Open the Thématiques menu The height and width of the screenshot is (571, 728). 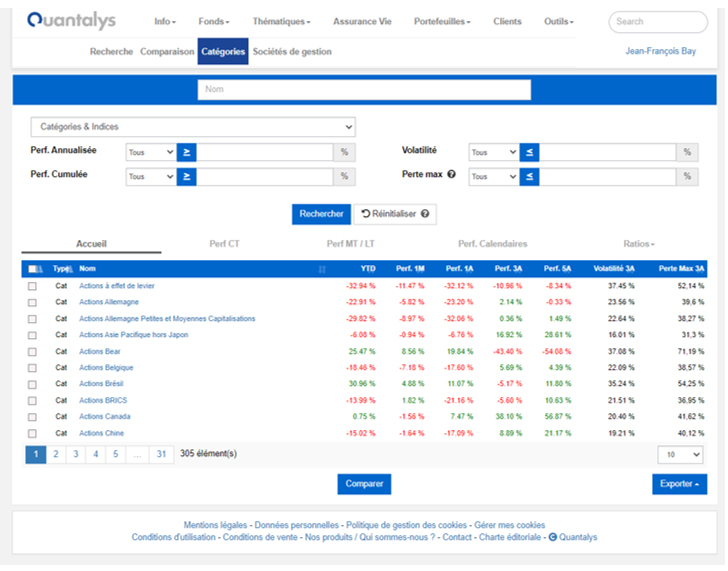[281, 21]
